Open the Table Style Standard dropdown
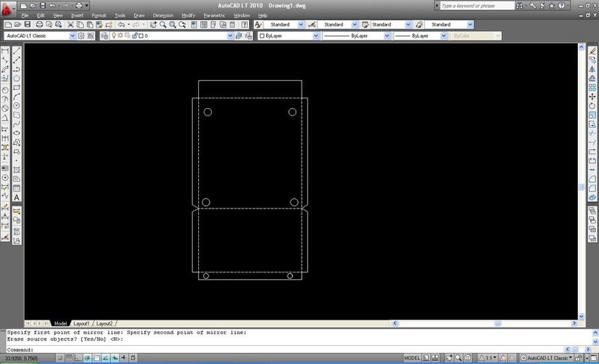The height and width of the screenshot is (364, 599). 408,25
